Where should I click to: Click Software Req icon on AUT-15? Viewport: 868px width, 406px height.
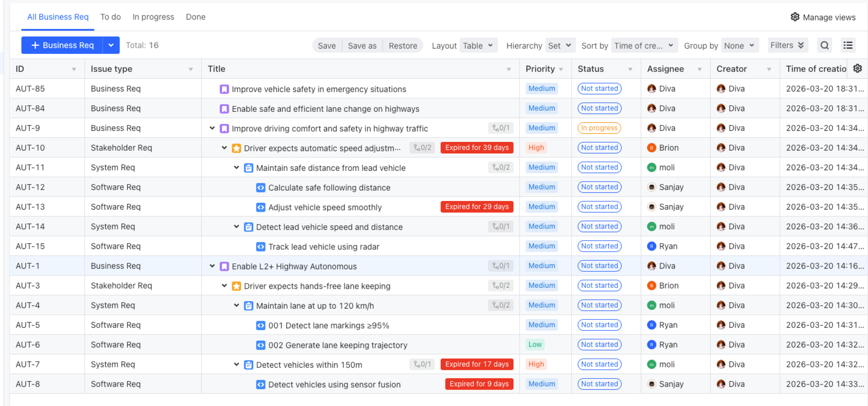[x=261, y=247]
